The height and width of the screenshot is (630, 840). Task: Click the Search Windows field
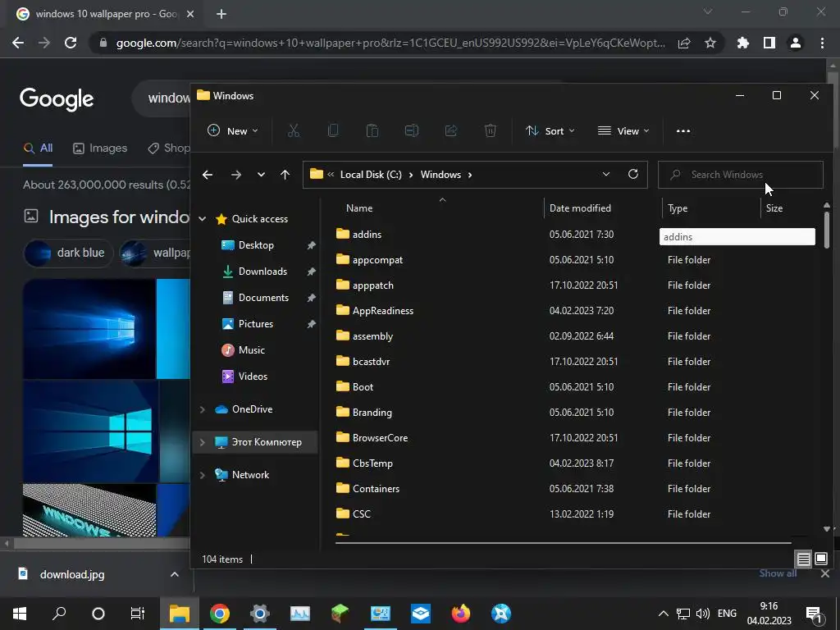pos(741,175)
